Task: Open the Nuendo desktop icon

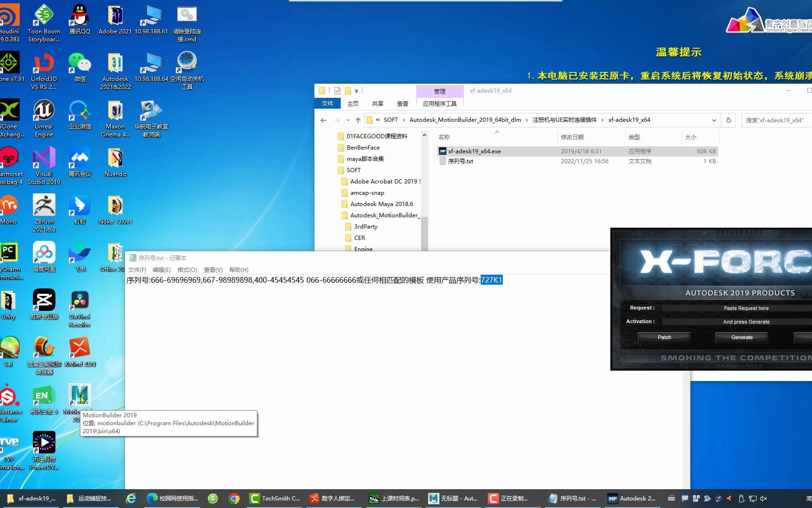Action: pyautogui.click(x=115, y=162)
